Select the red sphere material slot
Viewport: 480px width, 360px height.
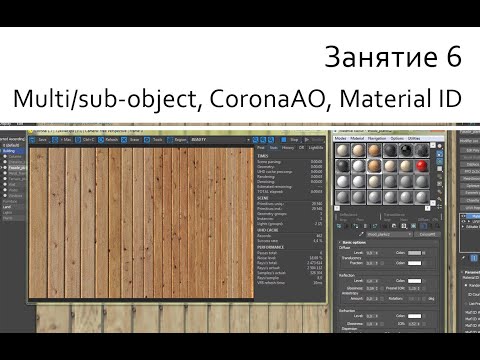[x=422, y=166]
